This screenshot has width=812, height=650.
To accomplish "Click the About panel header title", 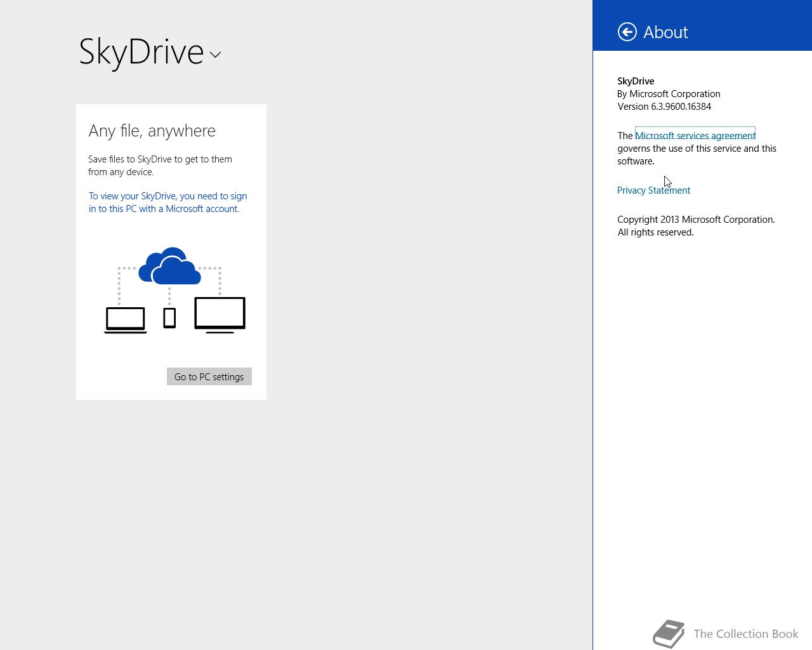I will coord(665,32).
